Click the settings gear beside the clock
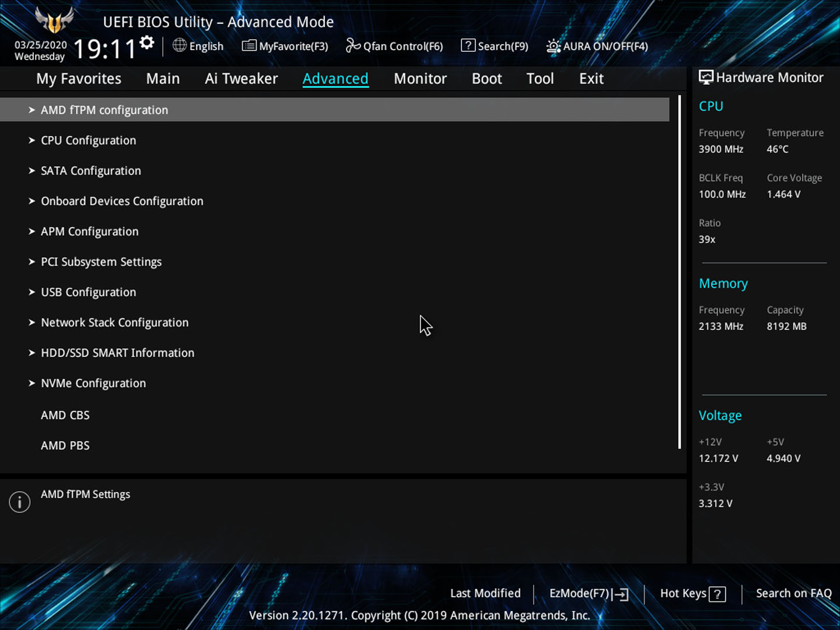Viewport: 840px width, 630px height. click(147, 43)
